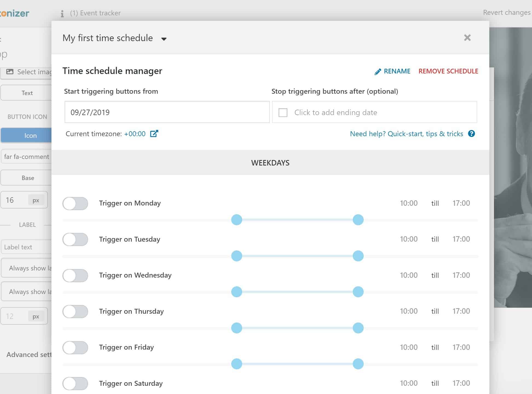532x394 pixels.
Task: Click px unit next to 12
Action: [36, 316]
